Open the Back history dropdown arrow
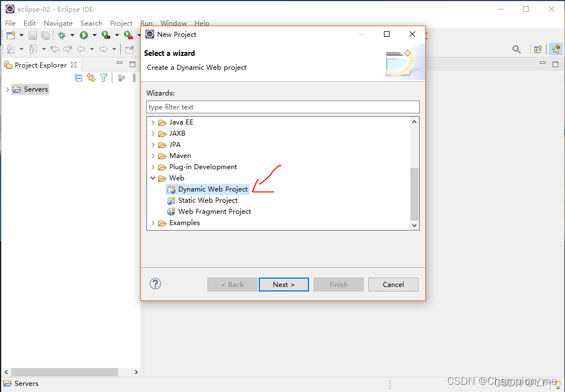Screen dimensions: 565x392 92,49
